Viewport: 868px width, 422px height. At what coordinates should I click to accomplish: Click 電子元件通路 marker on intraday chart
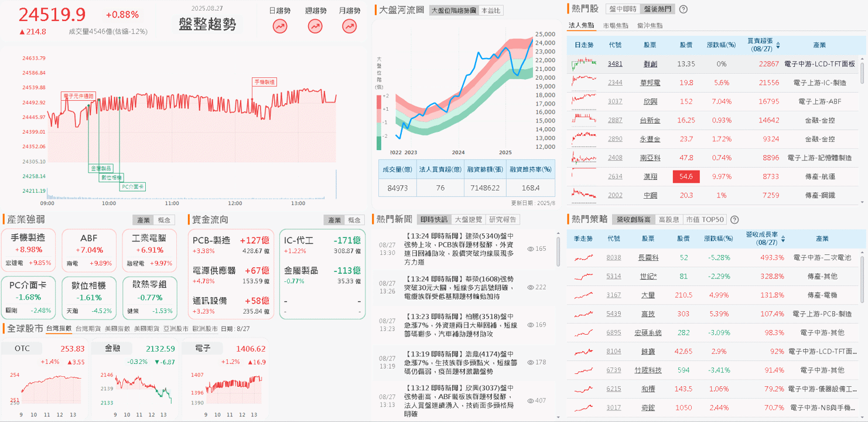point(77,96)
